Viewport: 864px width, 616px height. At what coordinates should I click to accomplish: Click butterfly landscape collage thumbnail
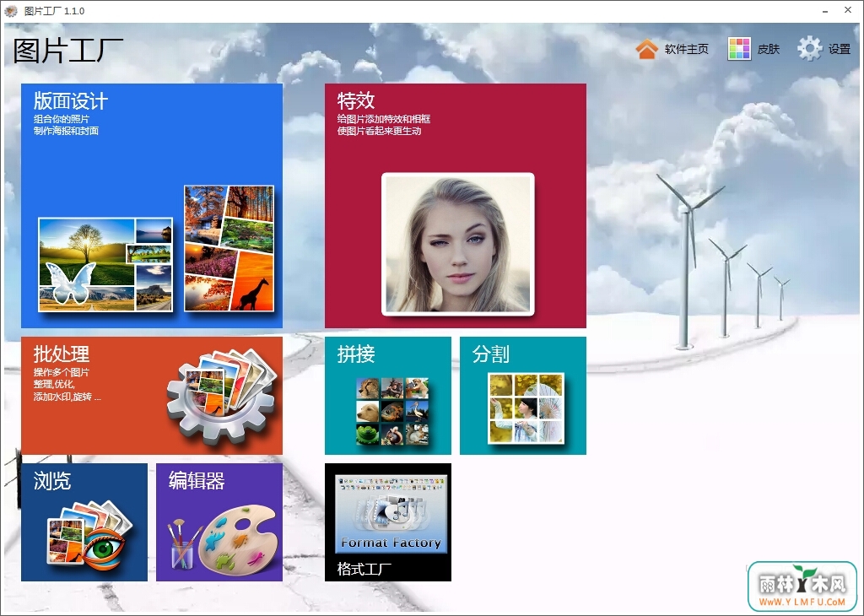point(105,264)
